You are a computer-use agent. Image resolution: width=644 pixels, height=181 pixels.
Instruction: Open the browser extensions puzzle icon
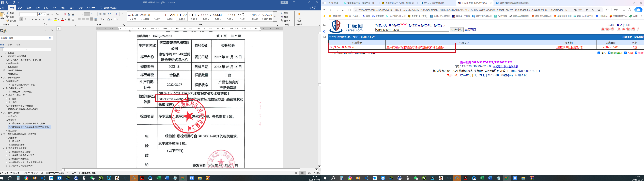click(x=607, y=10)
